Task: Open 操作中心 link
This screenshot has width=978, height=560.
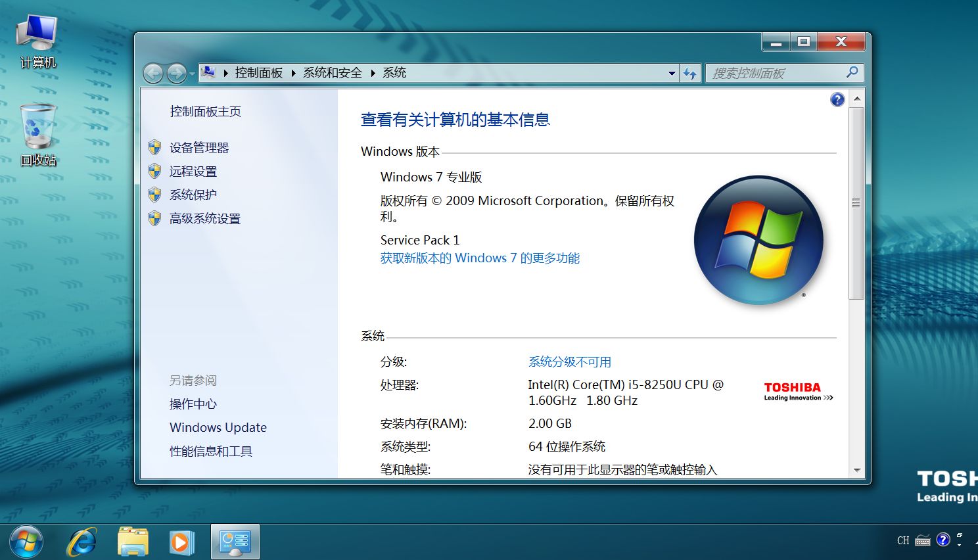Action: pyautogui.click(x=193, y=404)
